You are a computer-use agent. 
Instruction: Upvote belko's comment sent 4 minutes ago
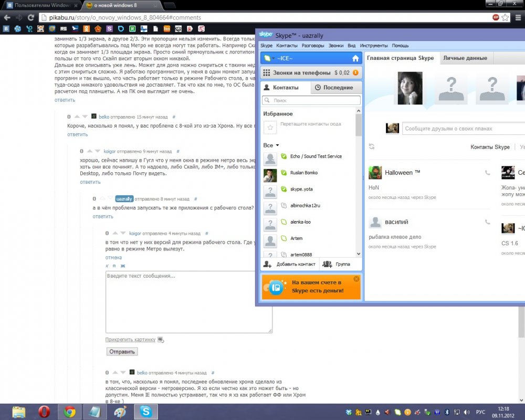(x=115, y=372)
